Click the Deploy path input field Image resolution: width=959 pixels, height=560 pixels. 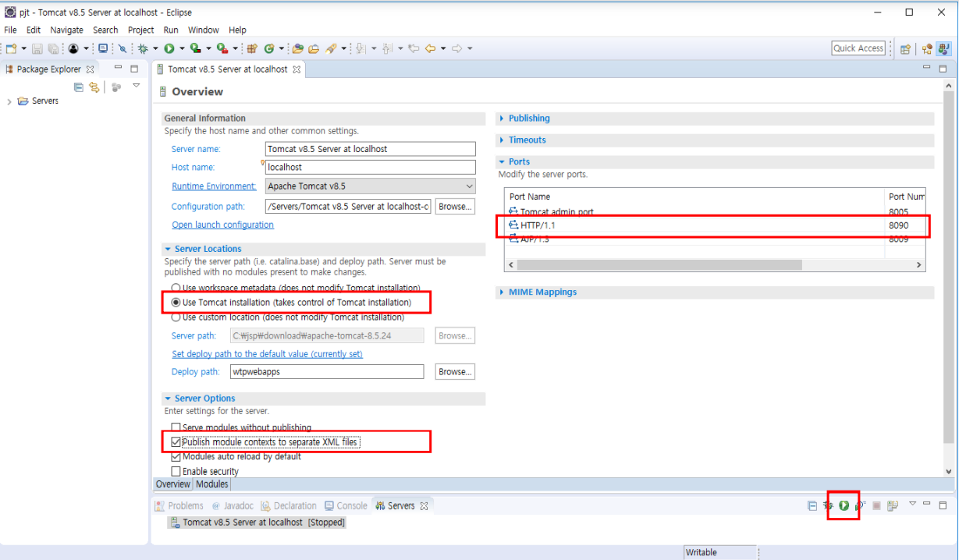tap(328, 372)
